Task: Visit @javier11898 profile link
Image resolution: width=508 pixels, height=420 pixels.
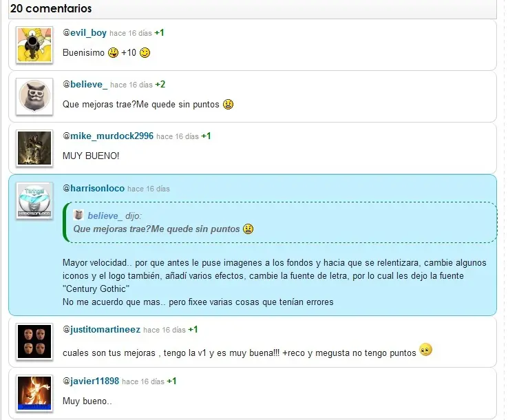Action: (x=91, y=381)
